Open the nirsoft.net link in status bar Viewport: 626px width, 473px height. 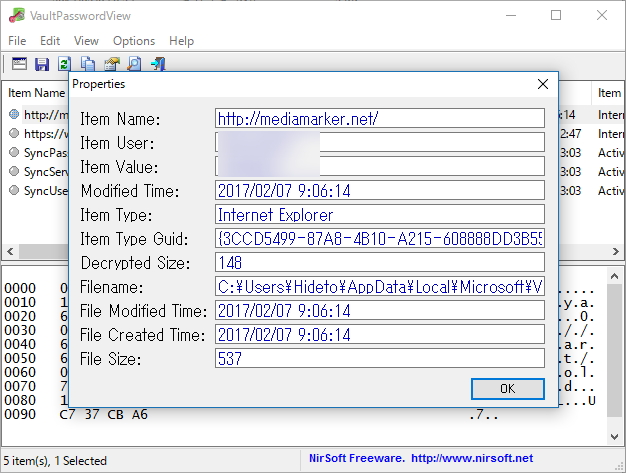472,458
